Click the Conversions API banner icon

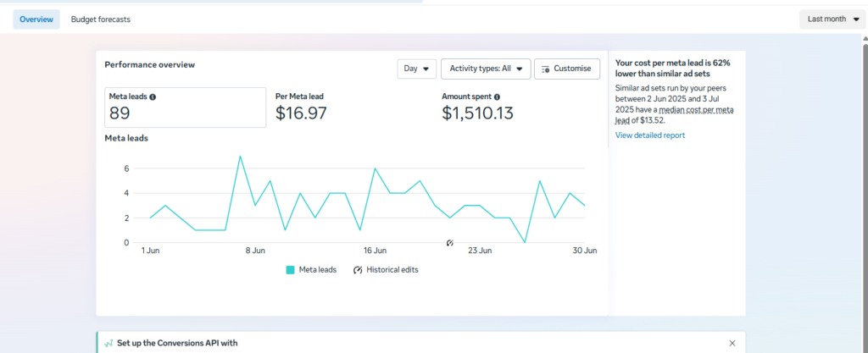109,343
